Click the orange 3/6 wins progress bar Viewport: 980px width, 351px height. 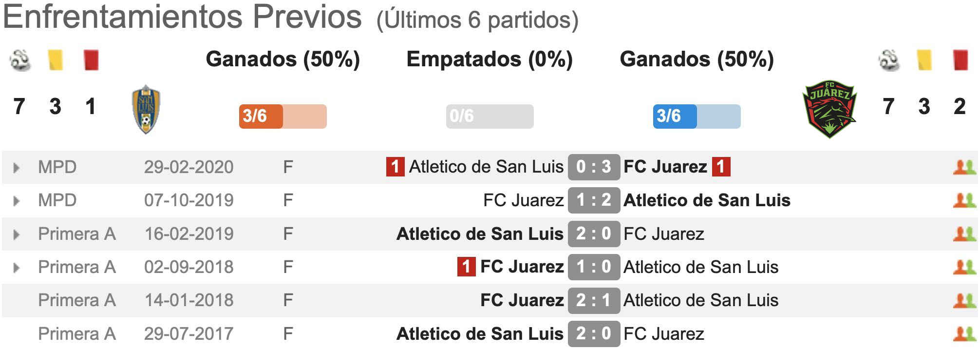pos(283,116)
